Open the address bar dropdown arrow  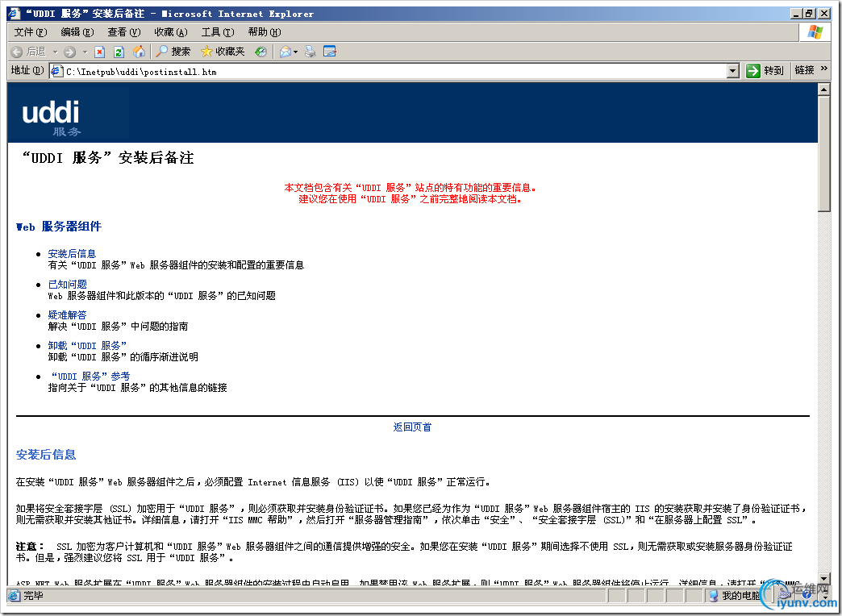733,70
